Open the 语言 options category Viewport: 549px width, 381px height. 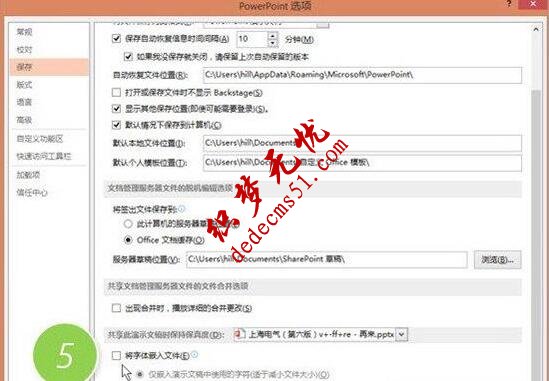[24, 102]
